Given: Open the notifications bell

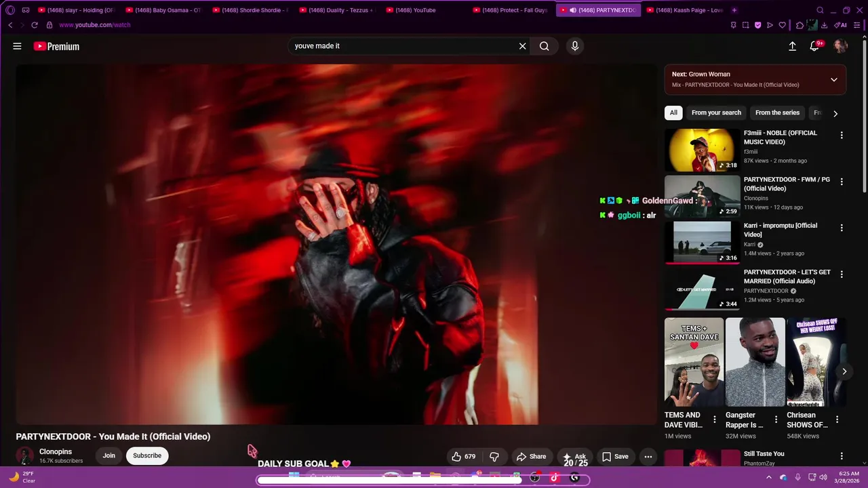Looking at the screenshot, I should click(x=814, y=46).
